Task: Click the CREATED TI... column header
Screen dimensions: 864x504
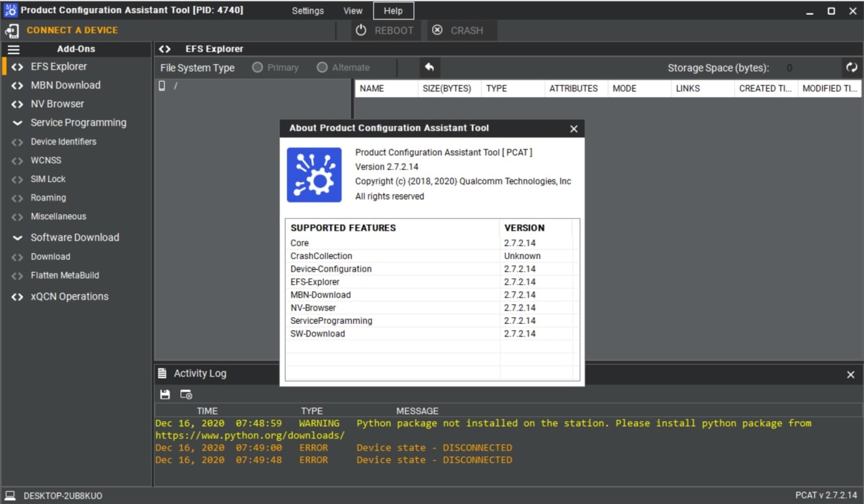Action: (x=766, y=88)
